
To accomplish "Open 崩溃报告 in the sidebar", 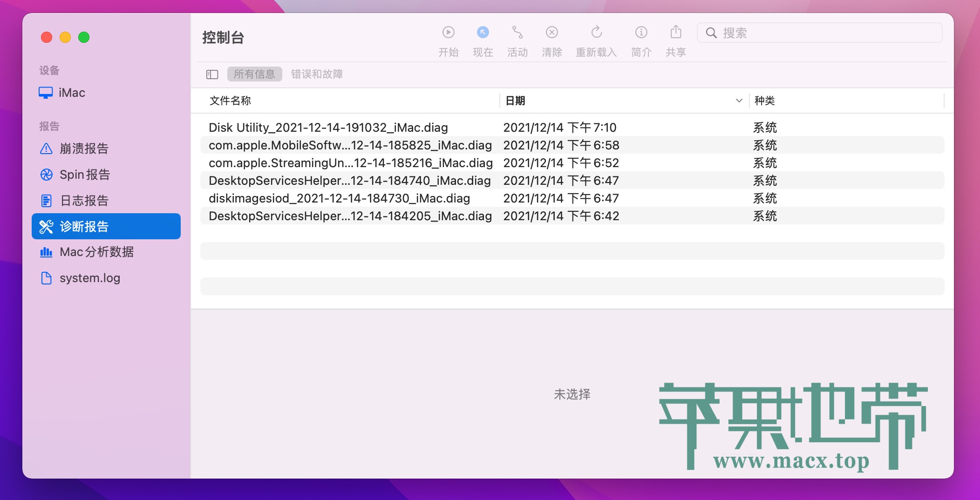I will [84, 149].
